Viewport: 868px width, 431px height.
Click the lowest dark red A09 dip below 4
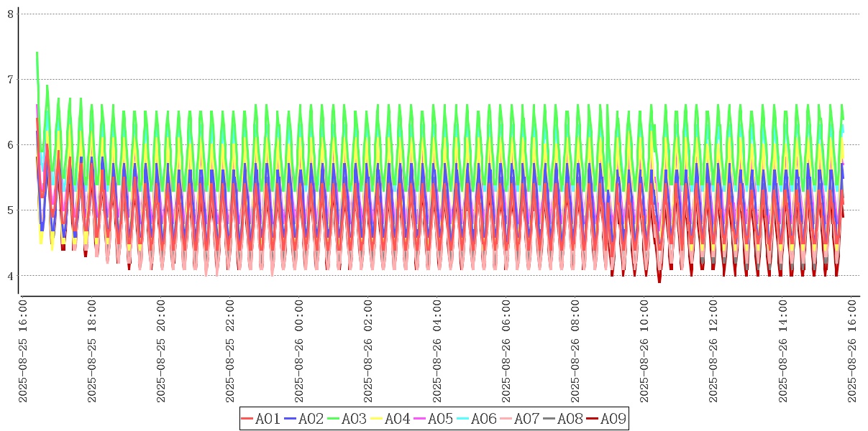(659, 282)
